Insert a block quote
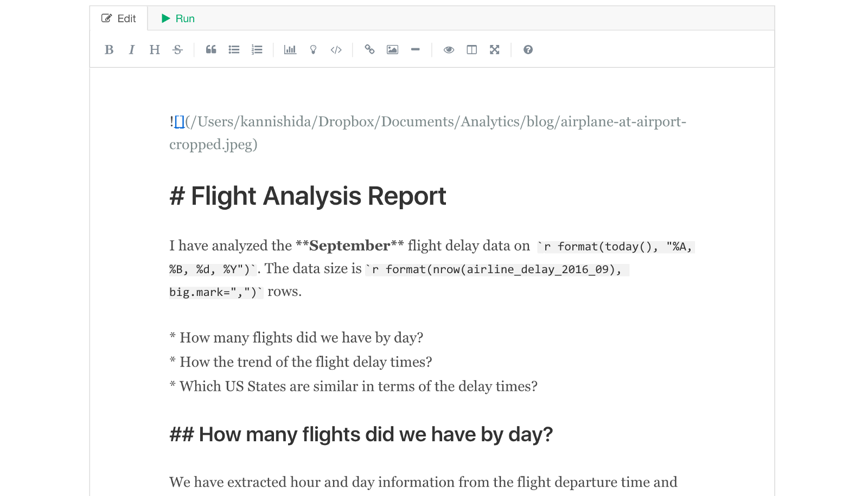This screenshot has width=868, height=496. (x=211, y=50)
